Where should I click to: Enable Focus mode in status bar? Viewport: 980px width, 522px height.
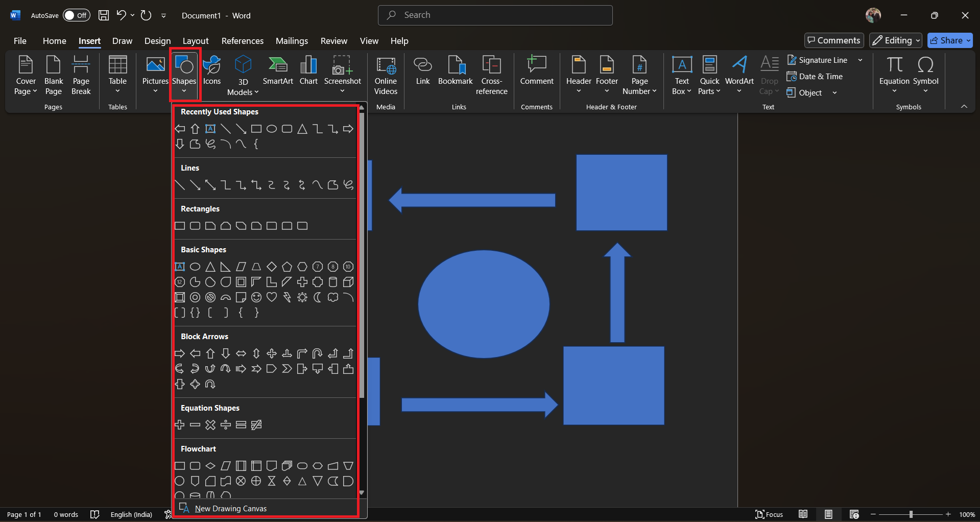(x=769, y=514)
